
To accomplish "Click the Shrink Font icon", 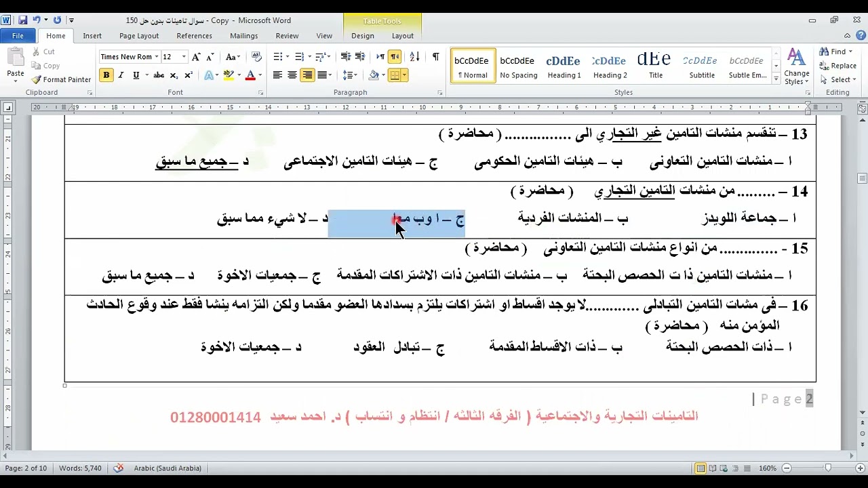I will pos(209,57).
